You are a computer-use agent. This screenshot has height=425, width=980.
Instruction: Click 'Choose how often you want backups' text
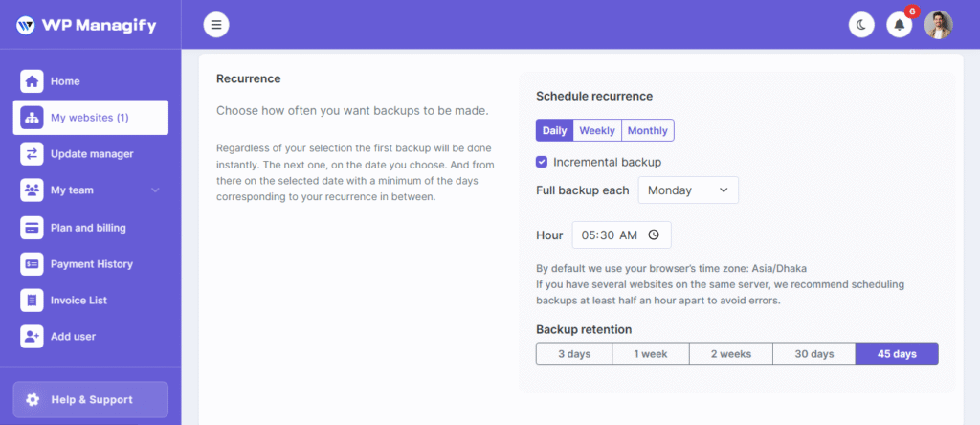pos(352,111)
